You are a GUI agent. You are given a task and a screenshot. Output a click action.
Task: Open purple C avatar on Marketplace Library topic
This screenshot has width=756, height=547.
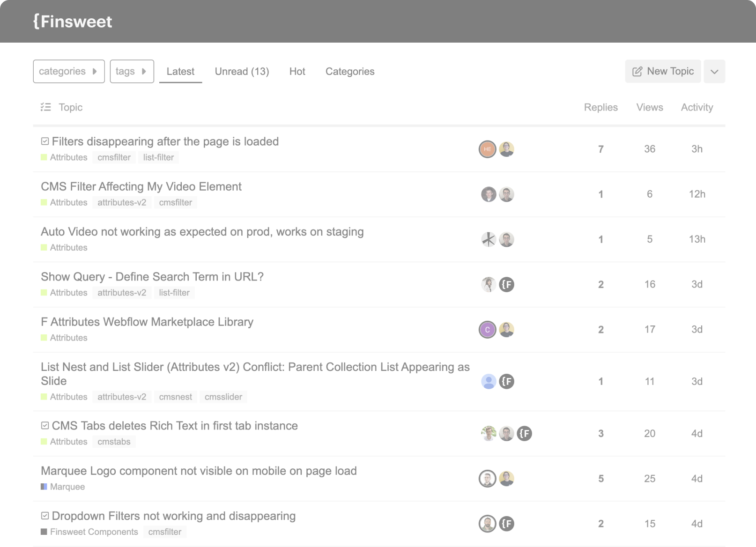(x=487, y=330)
